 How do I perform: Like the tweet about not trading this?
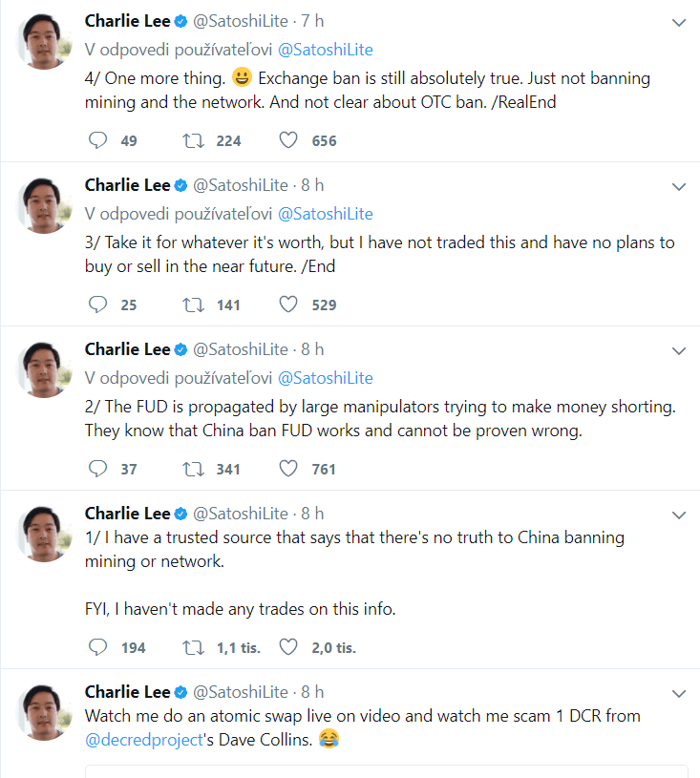(287, 305)
